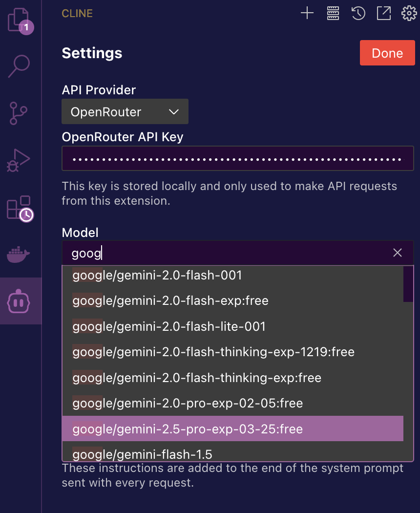The width and height of the screenshot is (420, 513).
Task: Open the Docker extension in the sidebar
Action: coord(21,254)
